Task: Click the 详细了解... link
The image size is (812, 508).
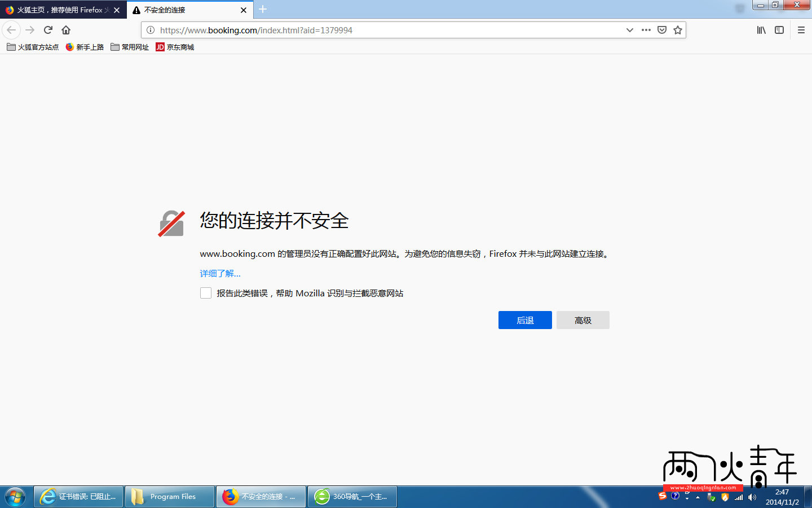Action: tap(220, 273)
